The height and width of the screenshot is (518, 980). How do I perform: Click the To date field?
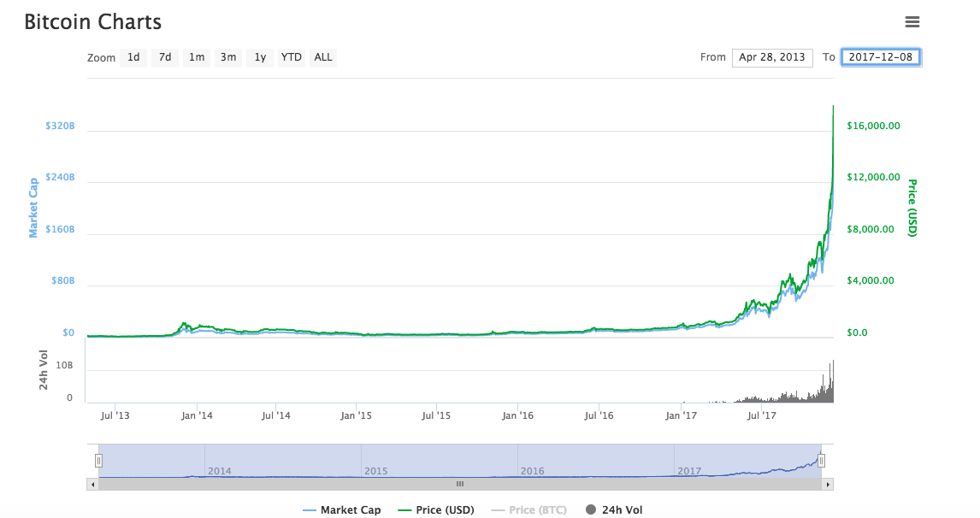(881, 57)
